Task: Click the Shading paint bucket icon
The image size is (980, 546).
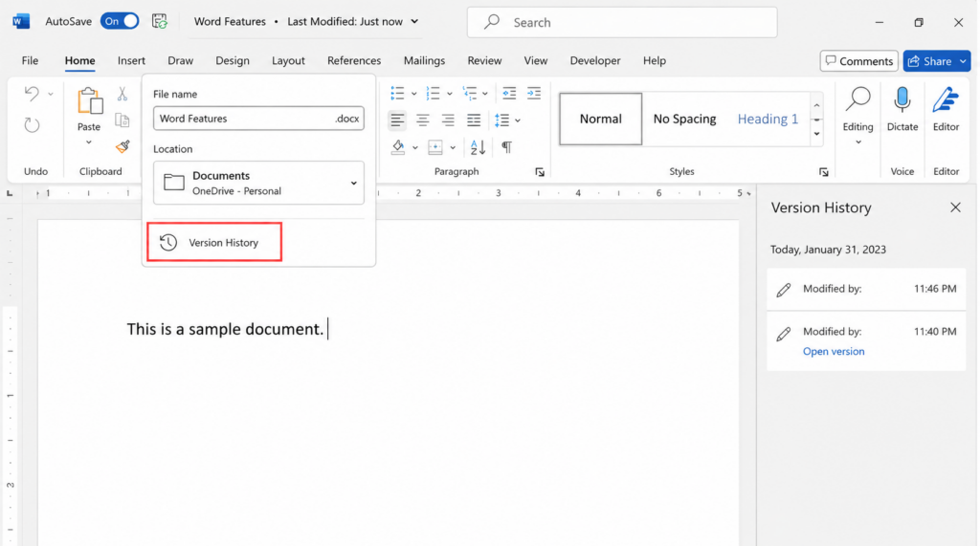Action: (398, 147)
